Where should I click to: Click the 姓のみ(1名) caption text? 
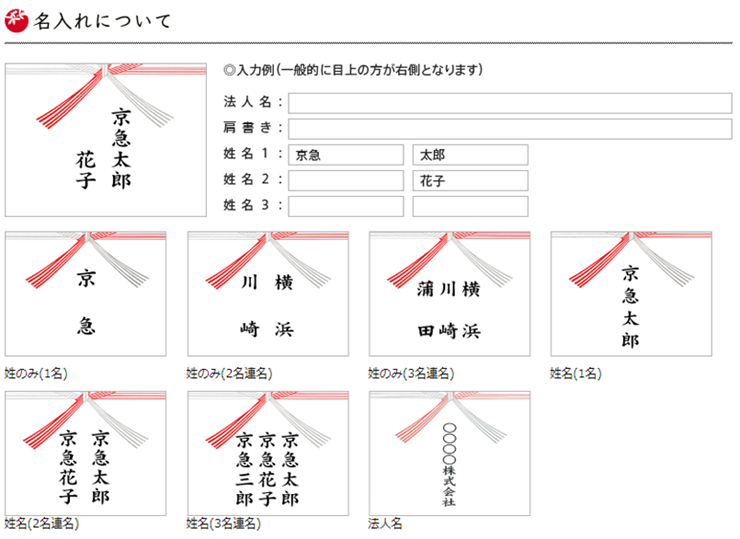coord(36,373)
